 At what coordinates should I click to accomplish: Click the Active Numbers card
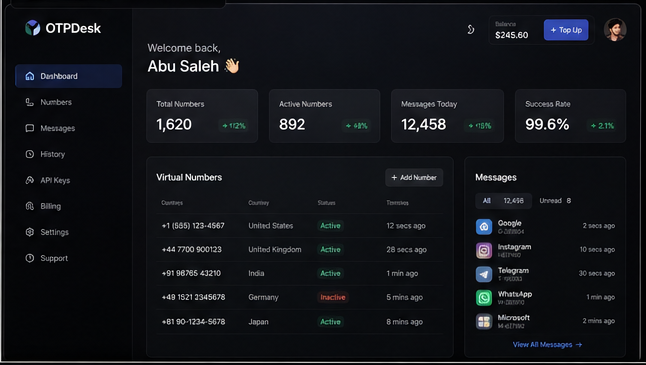tap(324, 116)
